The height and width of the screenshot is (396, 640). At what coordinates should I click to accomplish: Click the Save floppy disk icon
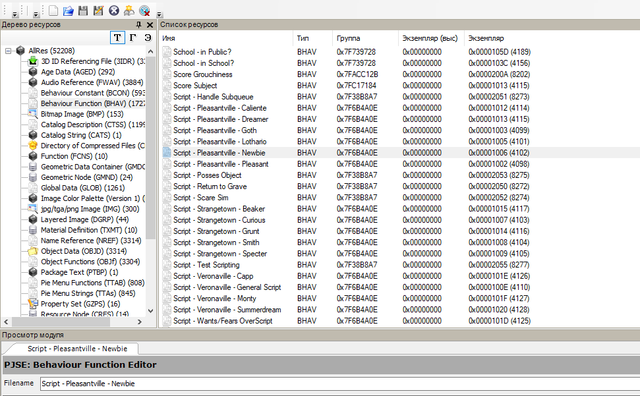[x=83, y=11]
